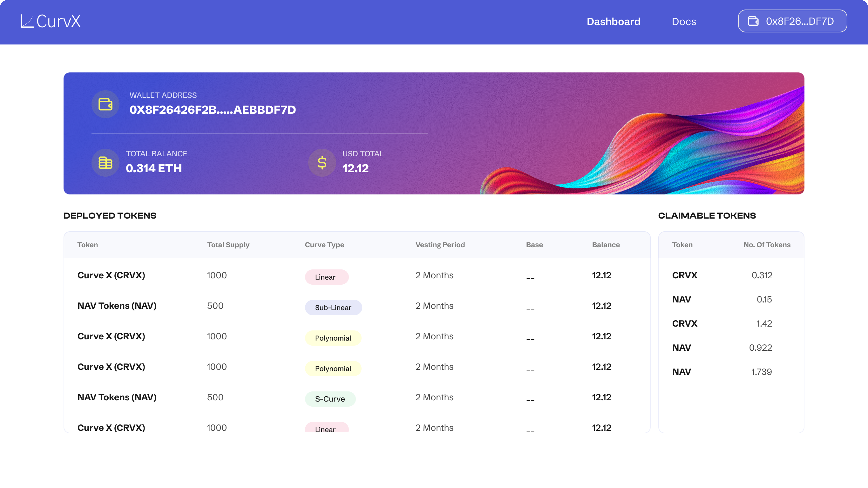Select the first NAV Tokens (NAV) row
The height and width of the screenshot is (488, 868).
tap(117, 306)
